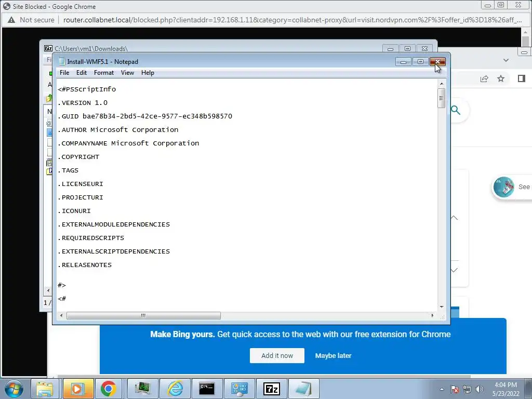Open the 7-Zip taskbar icon

(x=271, y=389)
